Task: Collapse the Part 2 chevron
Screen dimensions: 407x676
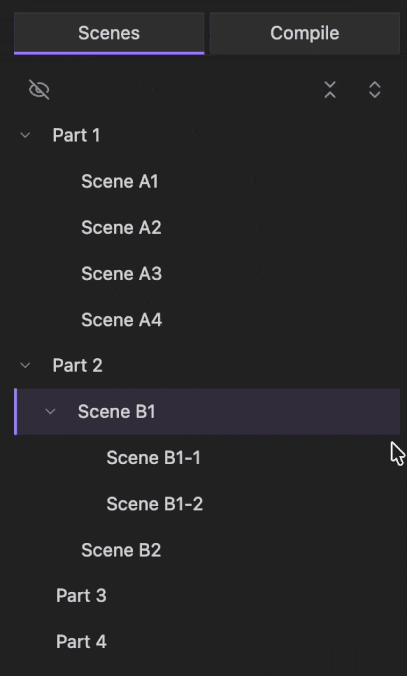Action: point(25,366)
